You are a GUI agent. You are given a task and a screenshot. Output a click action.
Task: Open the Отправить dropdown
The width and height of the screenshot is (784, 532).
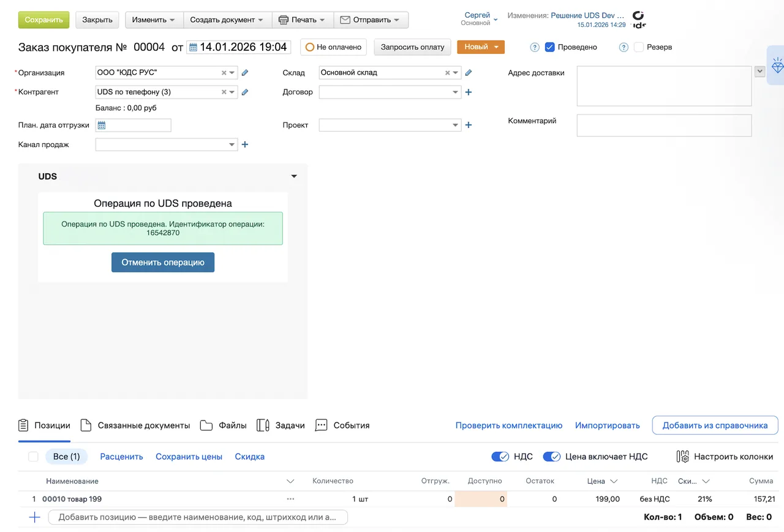(370, 20)
